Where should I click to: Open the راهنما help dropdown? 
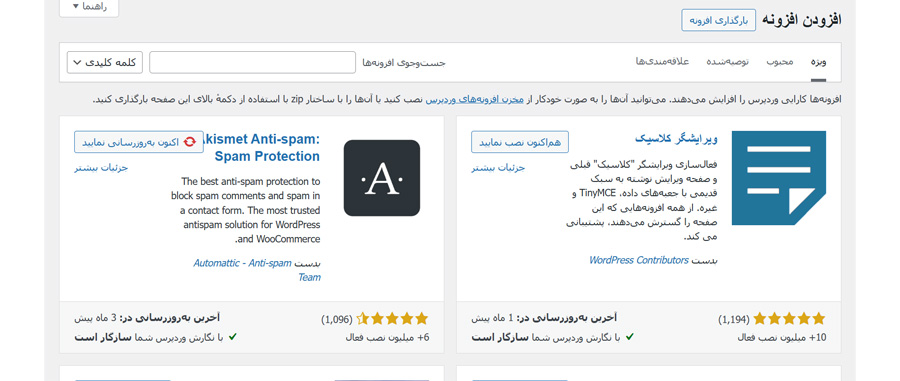[89, 7]
